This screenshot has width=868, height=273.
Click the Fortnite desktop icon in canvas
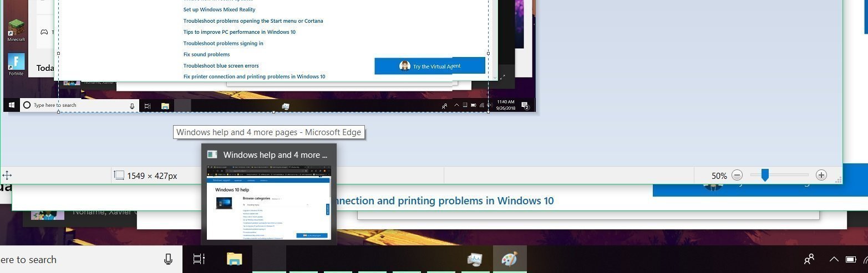[16, 64]
